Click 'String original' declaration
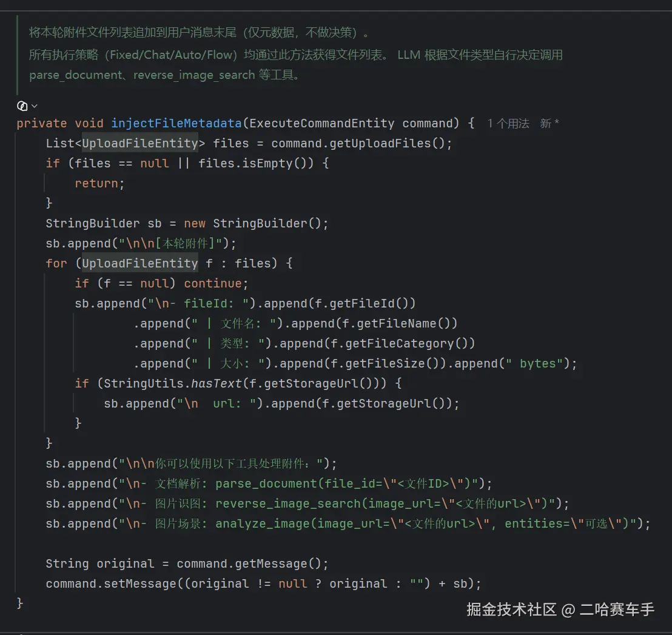This screenshot has width=672, height=635. [x=100, y=563]
